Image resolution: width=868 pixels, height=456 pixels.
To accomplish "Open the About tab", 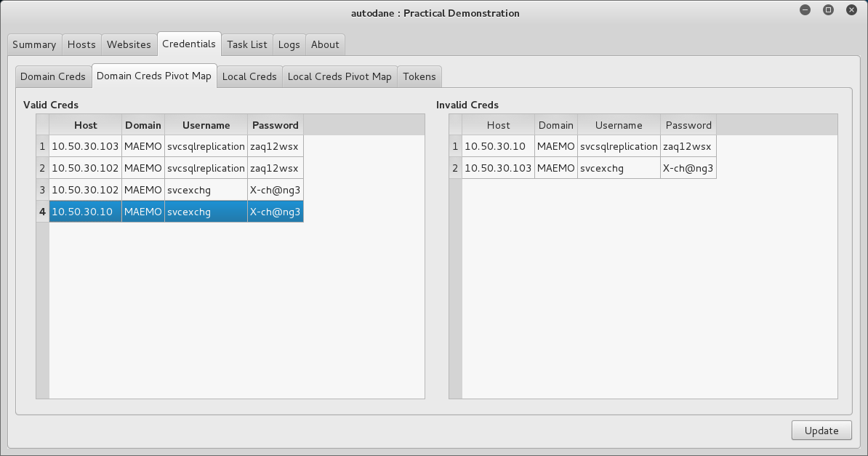I will [x=325, y=44].
